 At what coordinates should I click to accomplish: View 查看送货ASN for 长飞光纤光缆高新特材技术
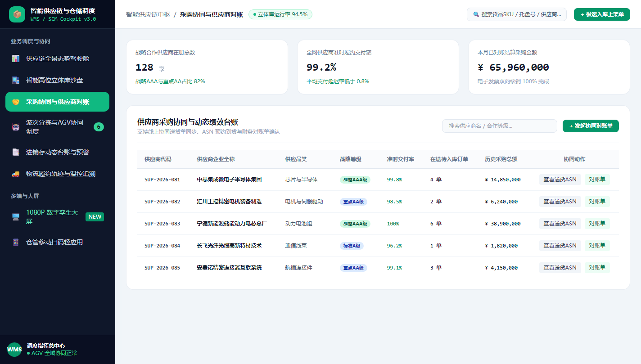pyautogui.click(x=560, y=246)
